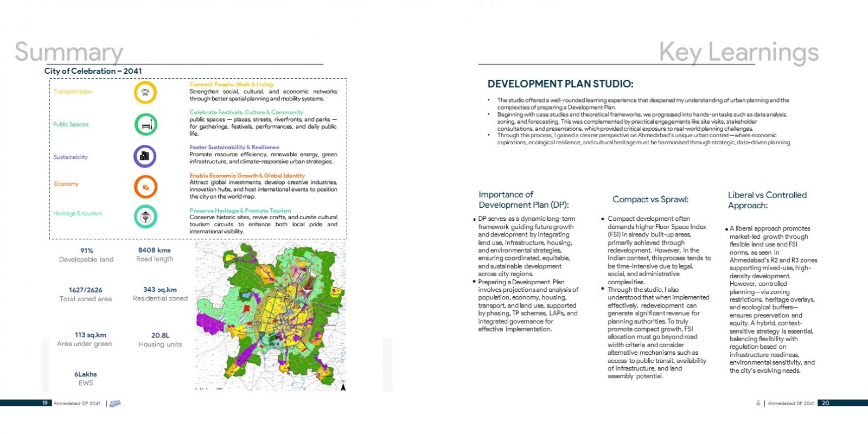Click 'Ahmedabad DP 2041' in left footer
This screenshot has width=868, height=434.
point(77,404)
